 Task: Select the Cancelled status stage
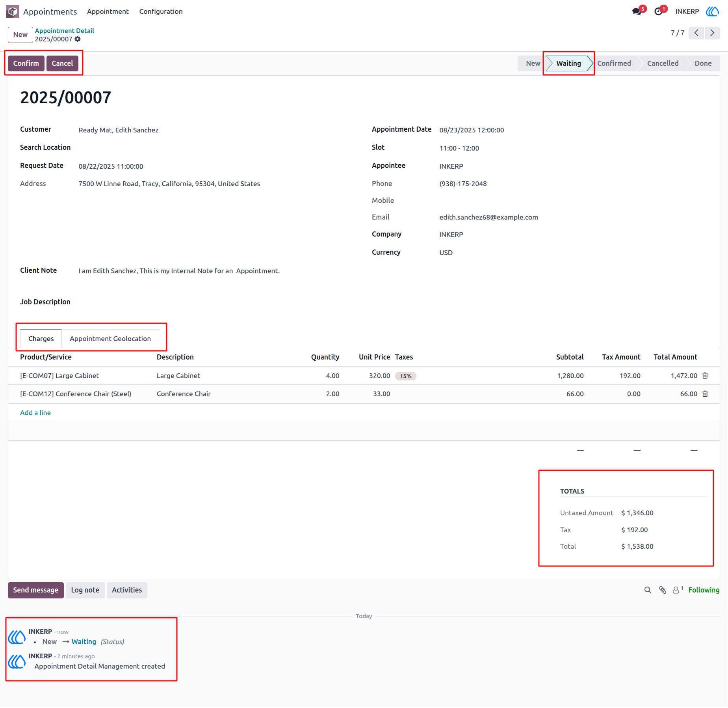click(x=663, y=63)
